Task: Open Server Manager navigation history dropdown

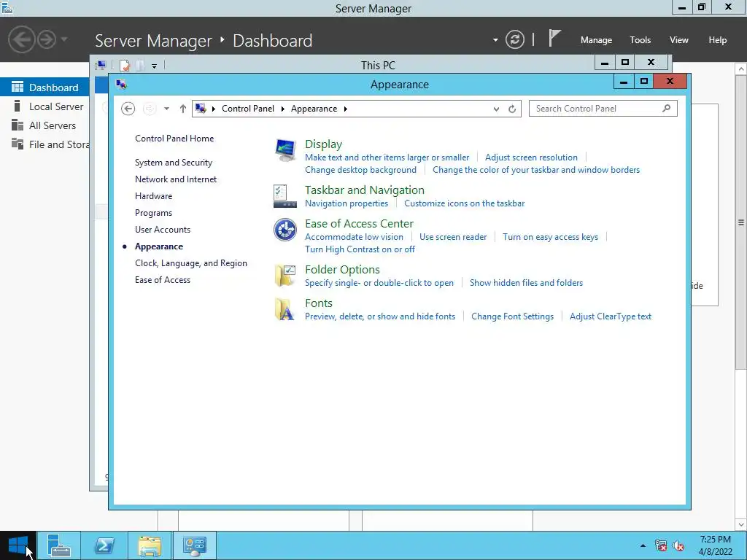Action: 64,39
